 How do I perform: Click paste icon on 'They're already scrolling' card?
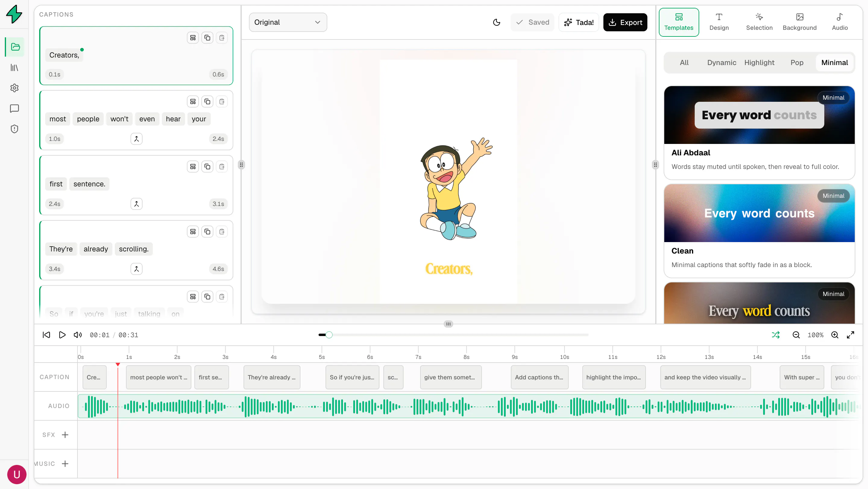point(222,232)
